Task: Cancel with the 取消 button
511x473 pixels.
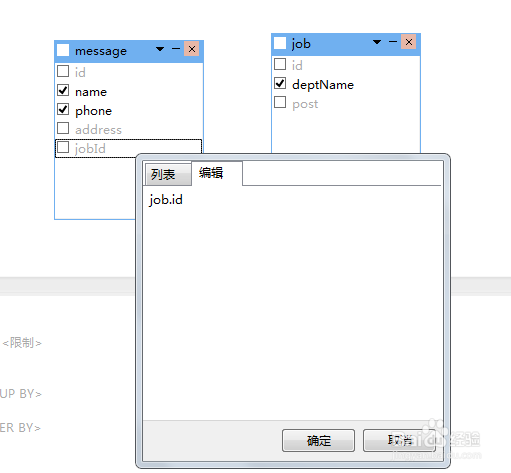Action: 399,441
